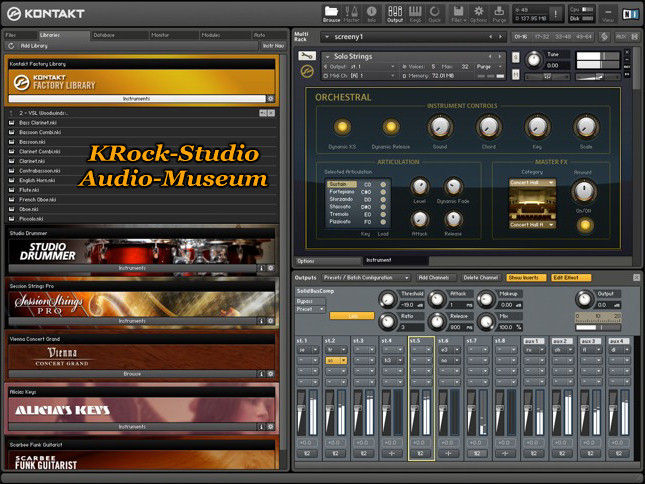Toggle the Dynamic Release light

pyautogui.click(x=391, y=127)
